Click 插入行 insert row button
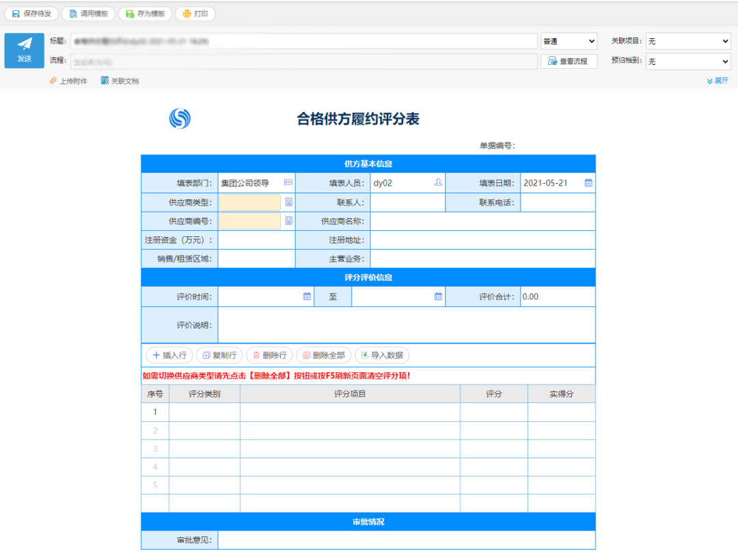This screenshot has width=738, height=560. pyautogui.click(x=170, y=355)
